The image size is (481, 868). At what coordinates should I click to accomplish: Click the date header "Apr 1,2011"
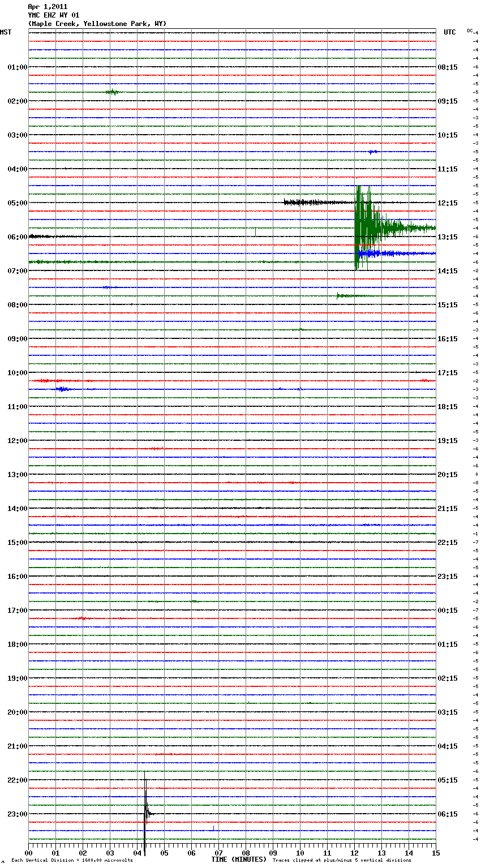click(48, 7)
